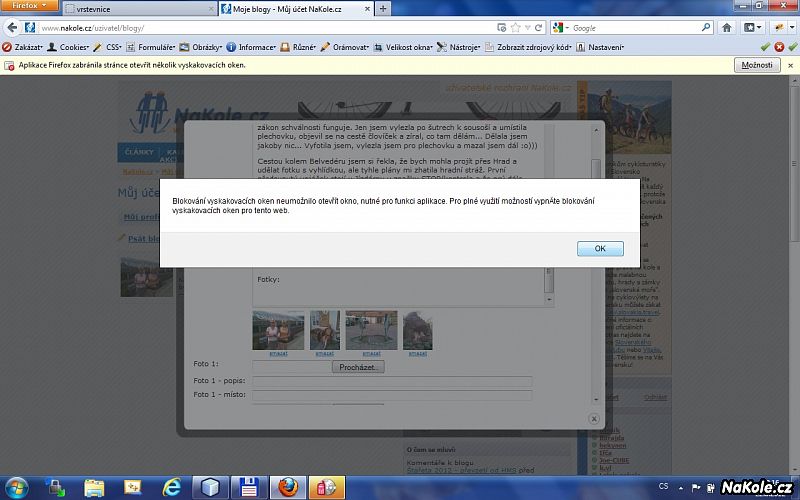Screen dimensions: 800x500
Task: Click the overlay's vertical scrollbar down arrow
Action: (x=596, y=399)
